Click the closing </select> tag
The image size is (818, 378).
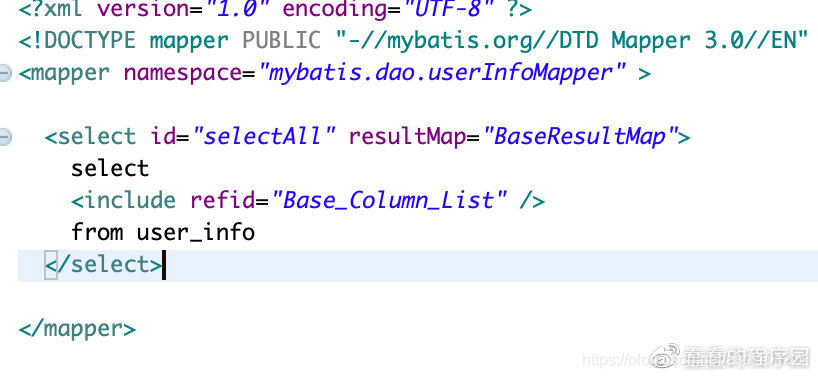click(x=104, y=265)
